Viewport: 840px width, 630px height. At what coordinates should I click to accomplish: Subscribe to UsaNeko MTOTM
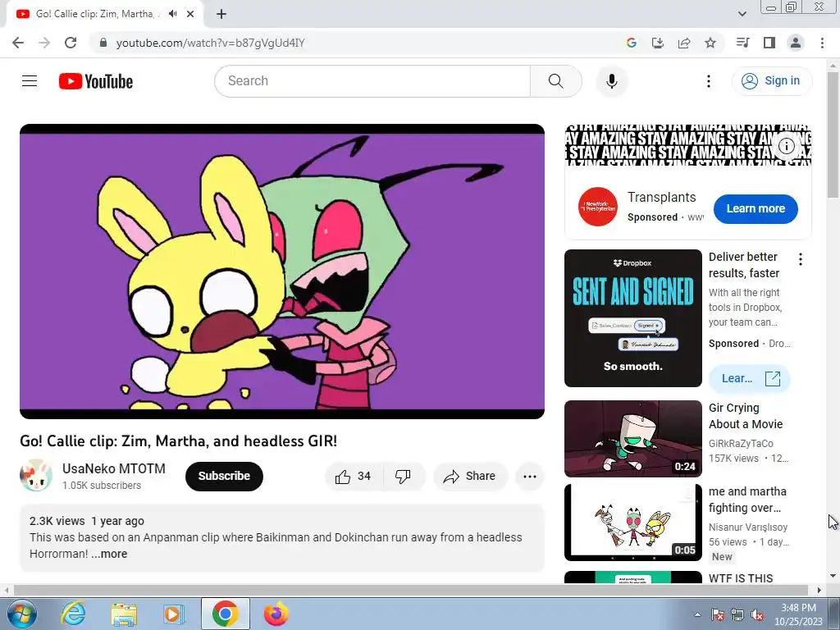(x=224, y=477)
